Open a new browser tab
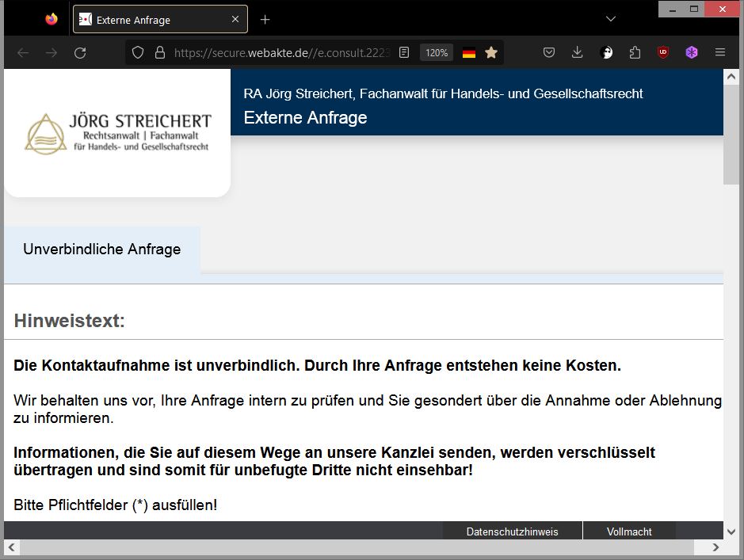This screenshot has width=744, height=560. click(265, 20)
